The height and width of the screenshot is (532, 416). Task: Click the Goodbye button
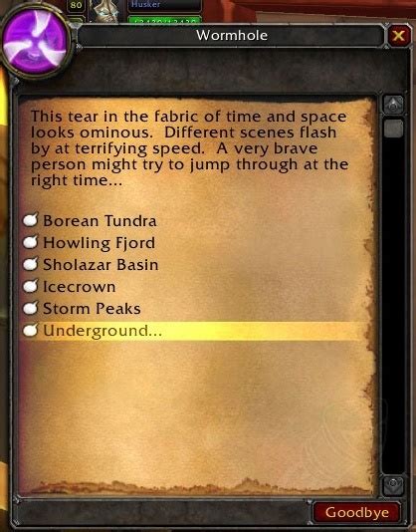pyautogui.click(x=356, y=512)
